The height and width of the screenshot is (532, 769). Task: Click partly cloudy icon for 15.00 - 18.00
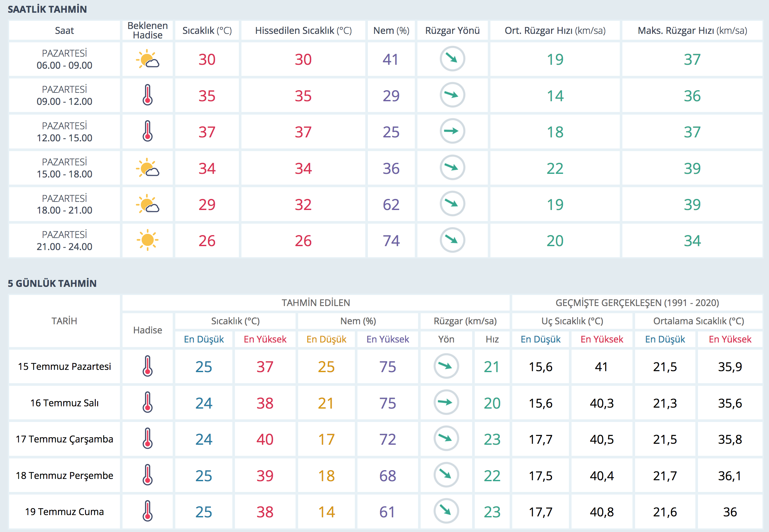click(x=148, y=168)
